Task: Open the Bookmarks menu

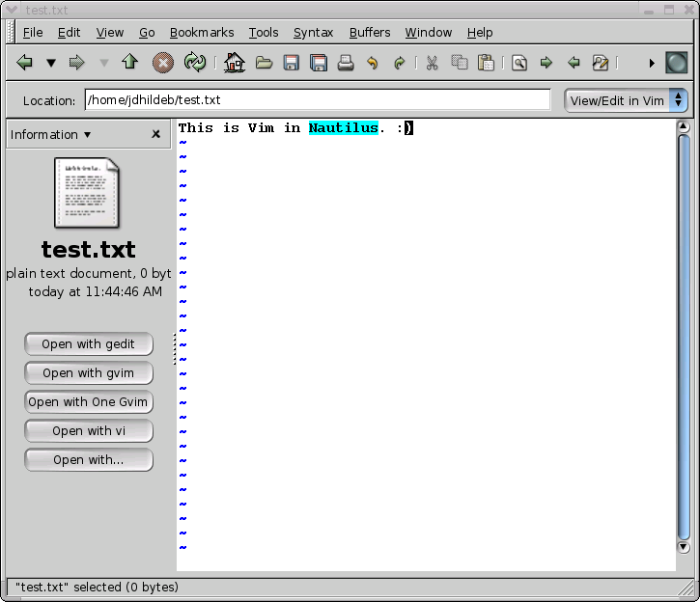Action: click(202, 33)
